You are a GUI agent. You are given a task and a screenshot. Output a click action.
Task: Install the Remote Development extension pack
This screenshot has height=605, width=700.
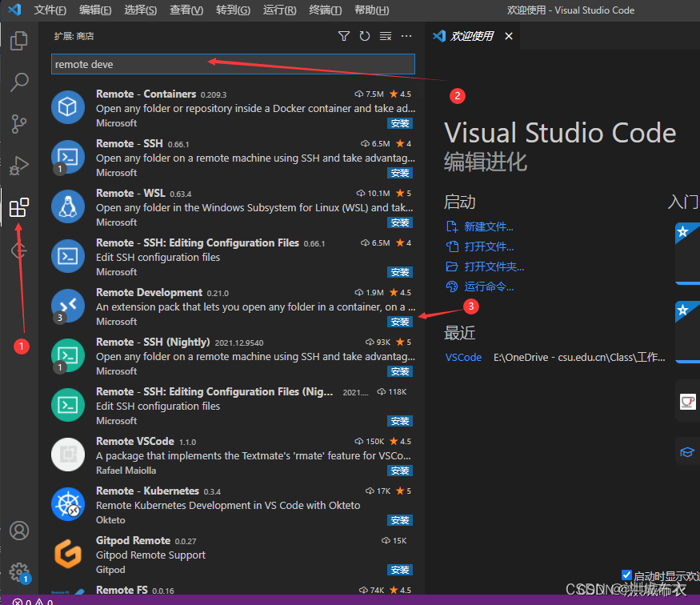[x=399, y=322]
